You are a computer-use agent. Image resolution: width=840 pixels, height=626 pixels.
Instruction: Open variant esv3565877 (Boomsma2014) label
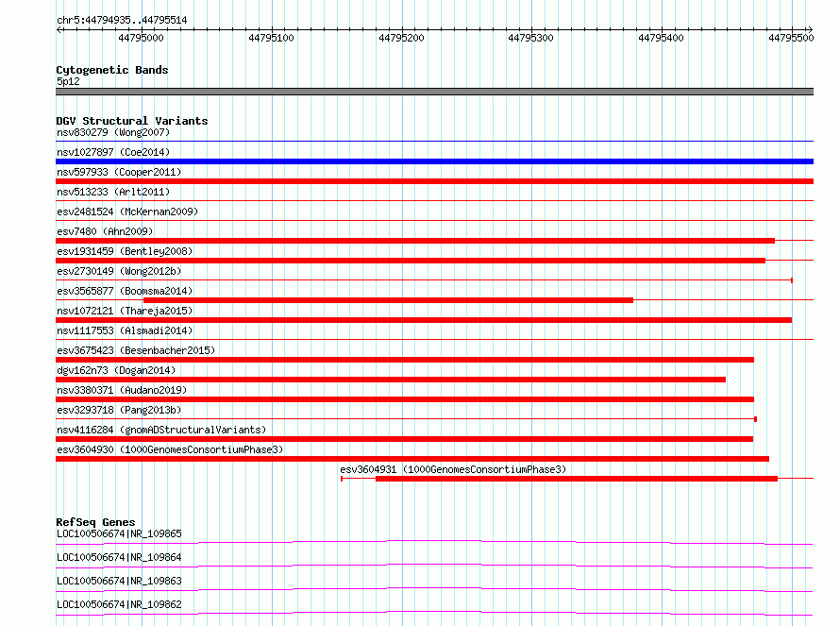[125, 291]
